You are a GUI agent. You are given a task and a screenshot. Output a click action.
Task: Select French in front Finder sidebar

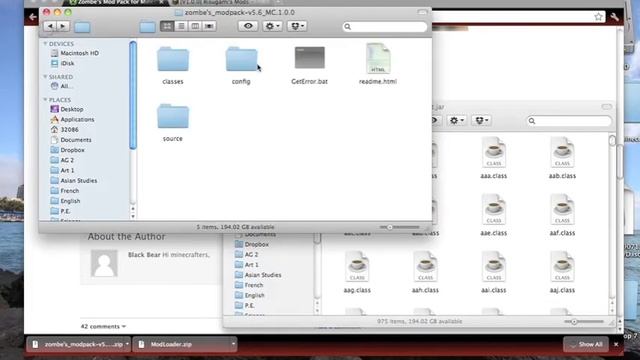tap(65, 191)
